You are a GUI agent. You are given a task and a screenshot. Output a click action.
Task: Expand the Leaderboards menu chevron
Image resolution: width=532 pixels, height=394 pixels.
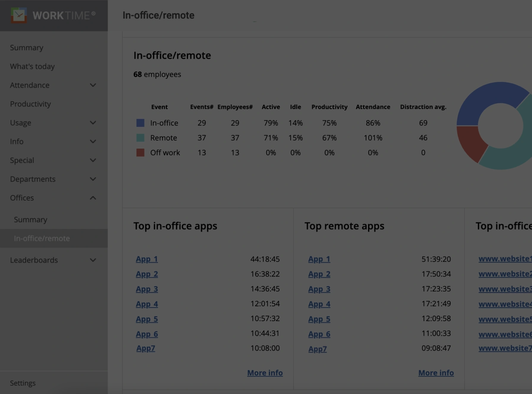click(x=93, y=260)
